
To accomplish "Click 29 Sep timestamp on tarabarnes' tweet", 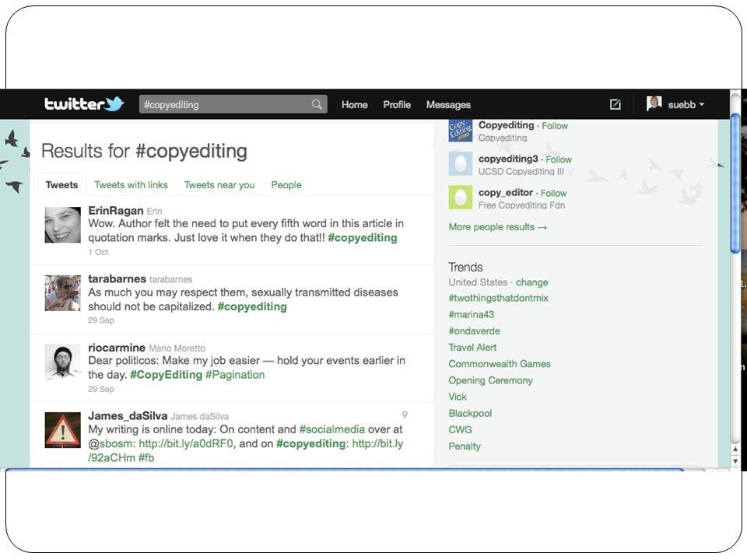I will (x=101, y=320).
